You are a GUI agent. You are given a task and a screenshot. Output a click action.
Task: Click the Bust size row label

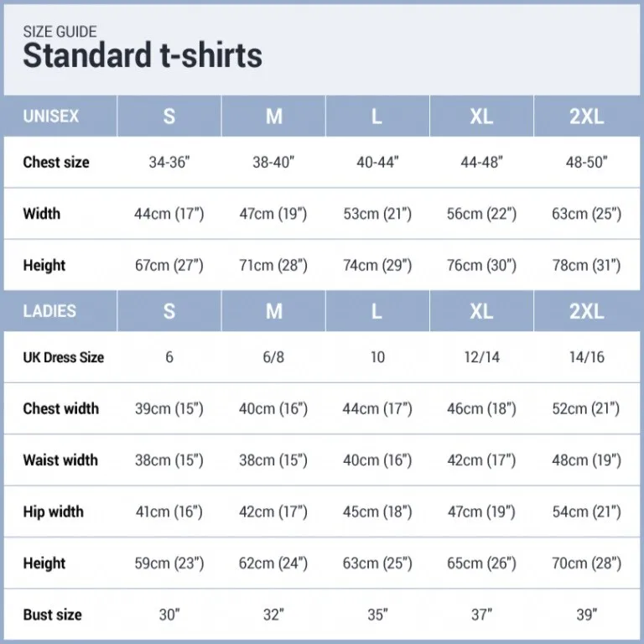pyautogui.click(x=53, y=615)
